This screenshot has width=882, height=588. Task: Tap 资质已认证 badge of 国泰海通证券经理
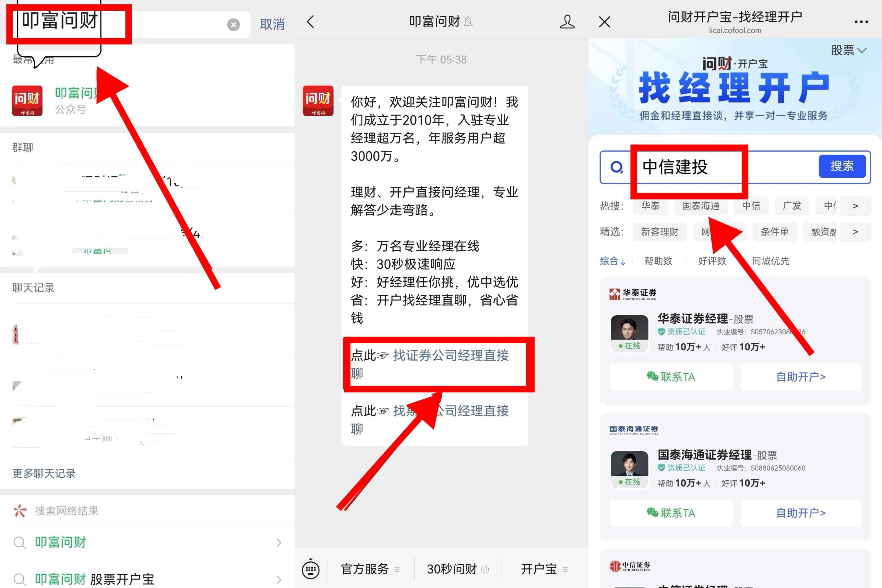click(682, 468)
